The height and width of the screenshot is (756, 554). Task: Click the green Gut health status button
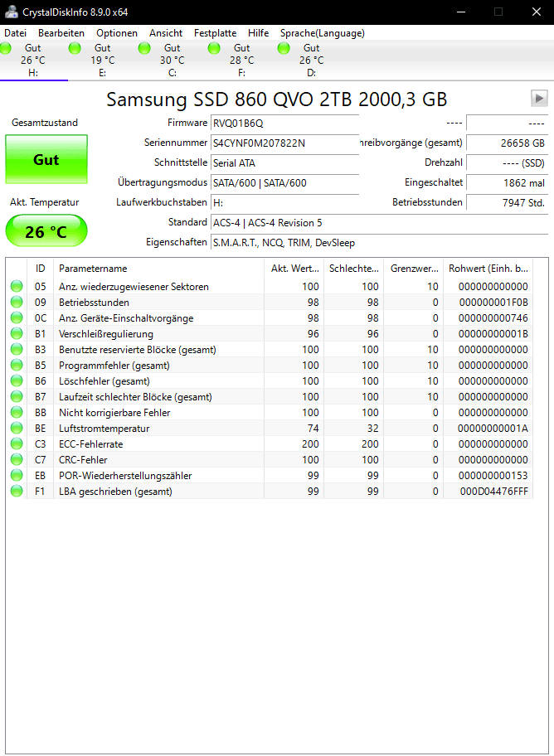(46, 159)
